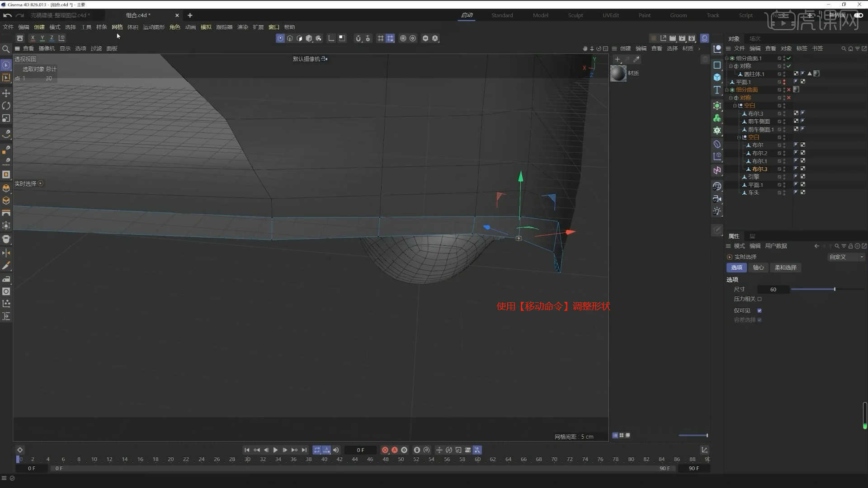This screenshot has width=868, height=488.
Task: Collapse the first 空白 null group
Action: [735, 106]
